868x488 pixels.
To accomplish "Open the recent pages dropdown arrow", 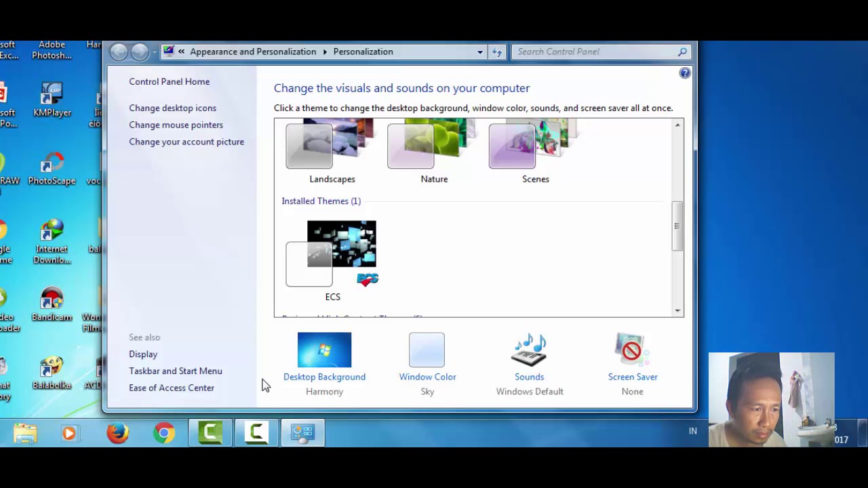I will [155, 52].
